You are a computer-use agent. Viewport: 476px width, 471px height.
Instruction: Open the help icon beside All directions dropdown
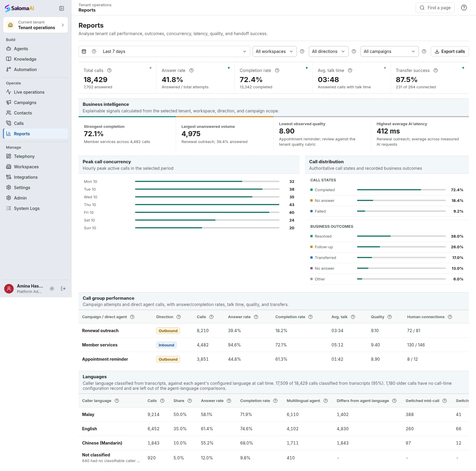(x=354, y=51)
